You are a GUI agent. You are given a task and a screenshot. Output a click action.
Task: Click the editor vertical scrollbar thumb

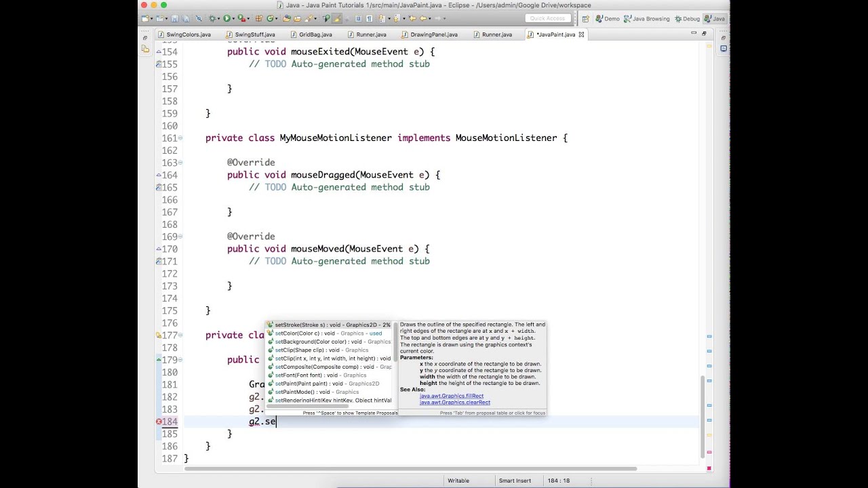701,418
